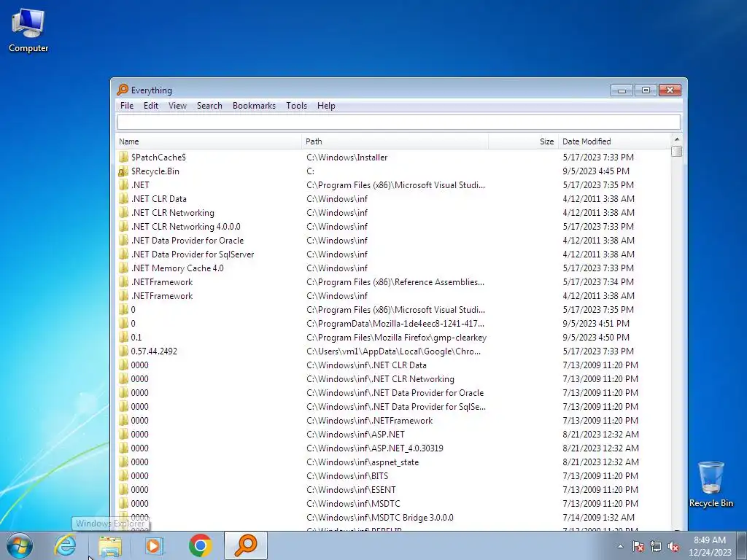Open the Windows Start button
The width and height of the screenshot is (747, 560).
coord(20,545)
